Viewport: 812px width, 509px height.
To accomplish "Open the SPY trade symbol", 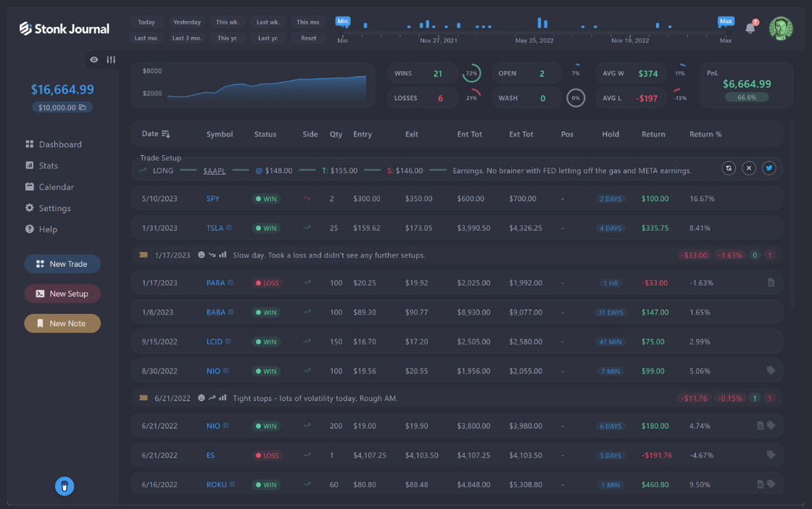I will coord(213,199).
